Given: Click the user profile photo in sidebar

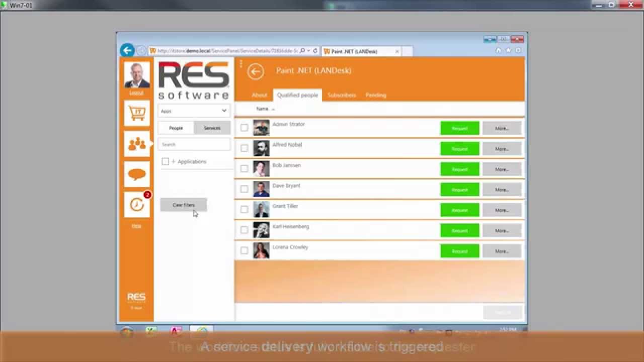Looking at the screenshot, I should click(137, 75).
